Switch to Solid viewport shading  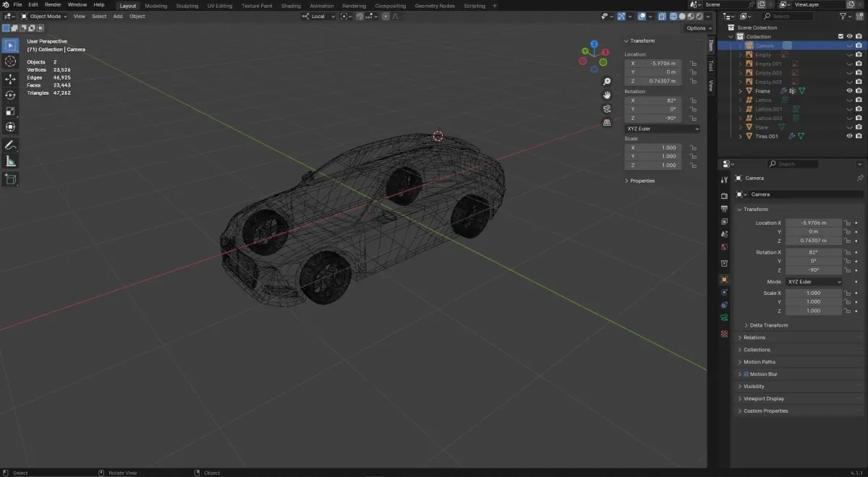coord(681,16)
